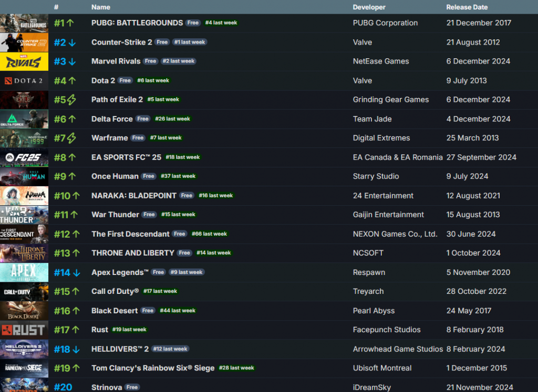Select the Arrowhead Game Studios developer cell
The image size is (538, 392).
point(398,349)
